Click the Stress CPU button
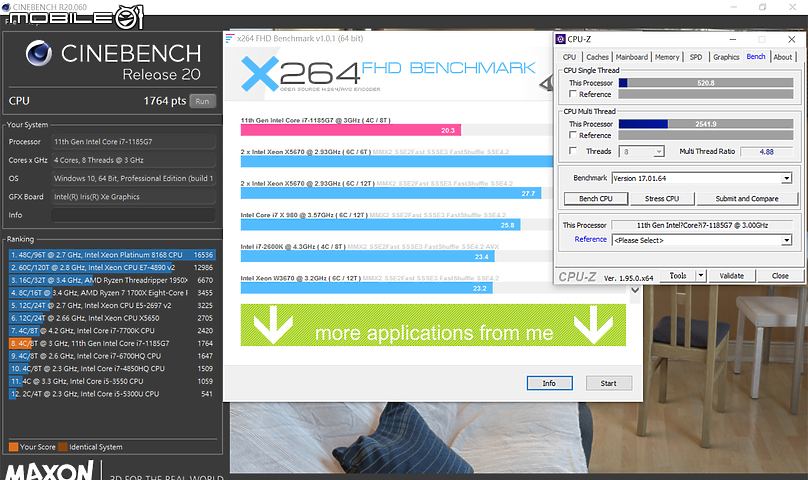 pyautogui.click(x=662, y=198)
